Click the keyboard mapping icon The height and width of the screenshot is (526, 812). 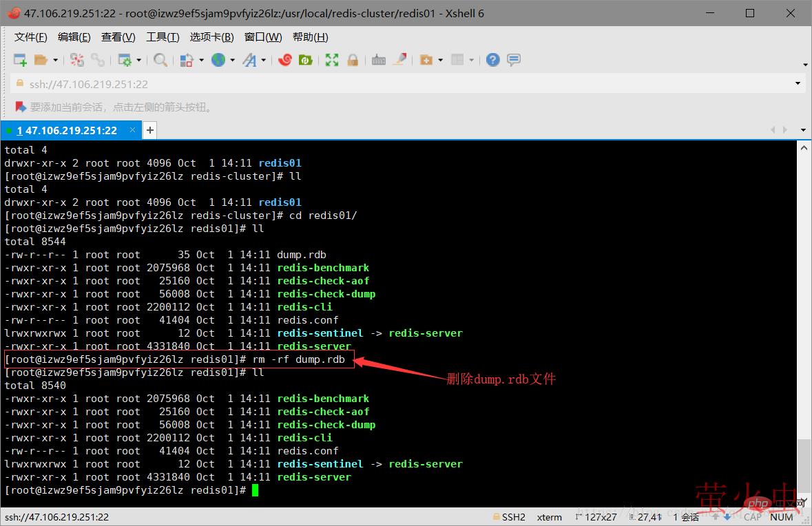378,61
